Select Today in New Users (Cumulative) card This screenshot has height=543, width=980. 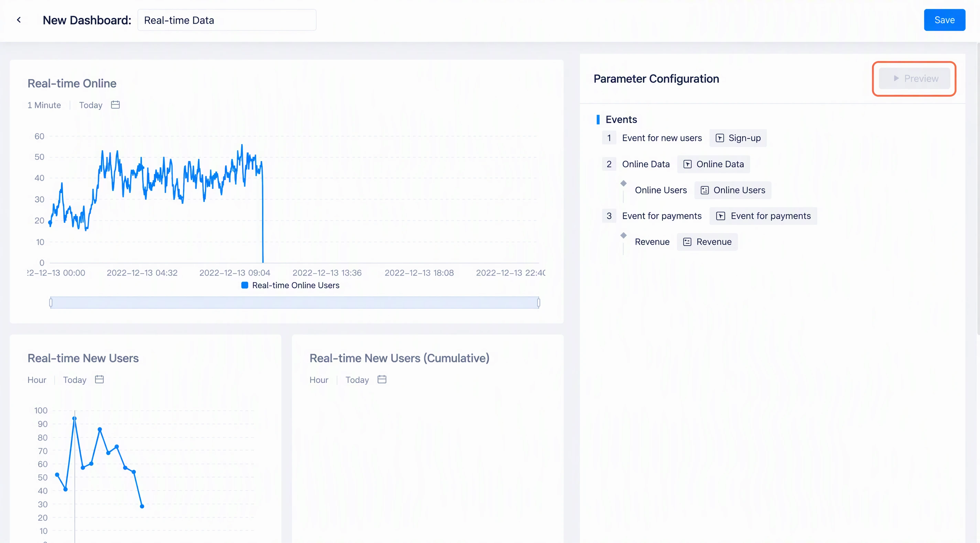click(357, 380)
